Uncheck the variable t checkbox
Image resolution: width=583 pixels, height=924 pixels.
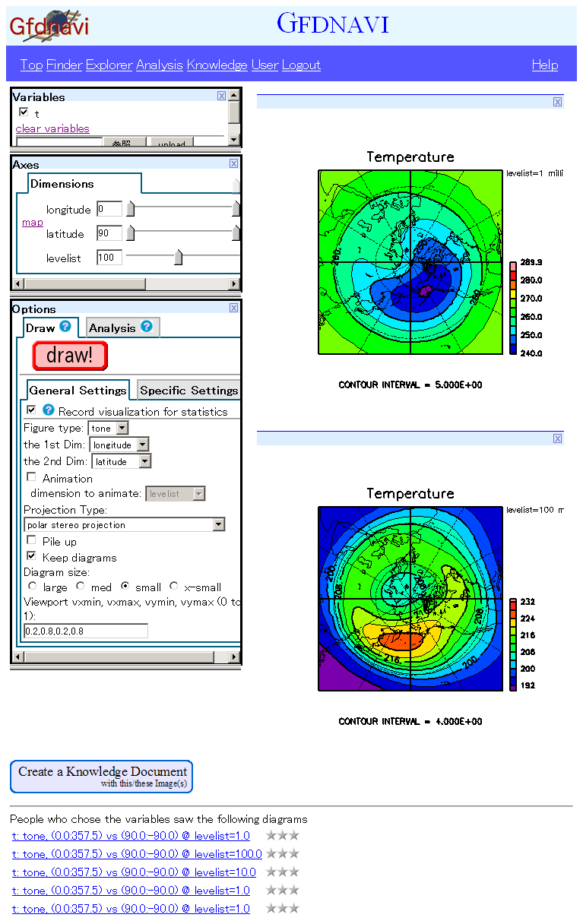(24, 112)
